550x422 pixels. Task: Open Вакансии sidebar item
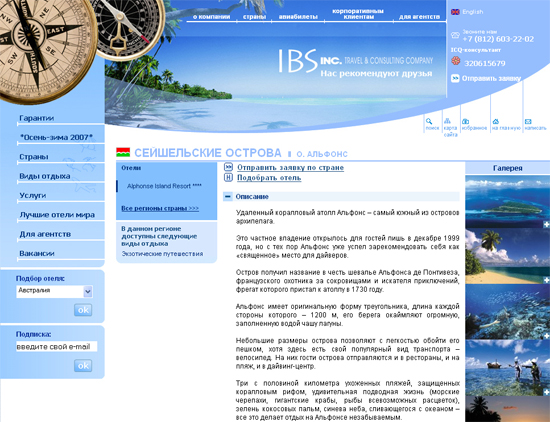(37, 253)
